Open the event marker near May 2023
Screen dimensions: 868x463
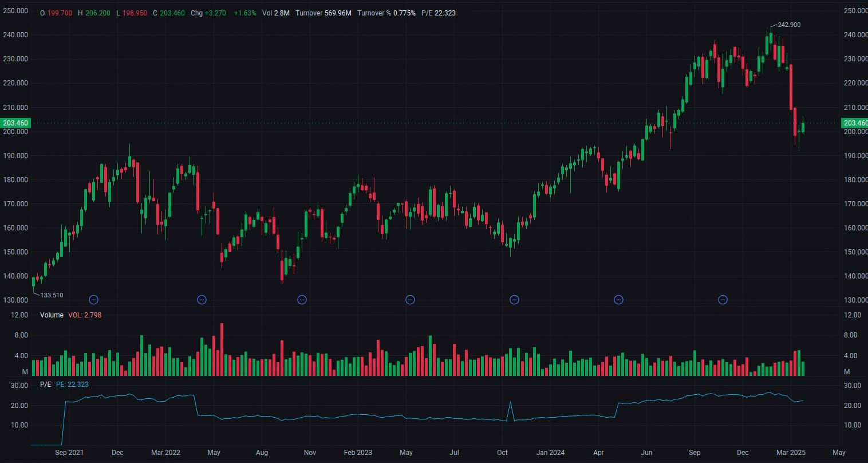410,299
